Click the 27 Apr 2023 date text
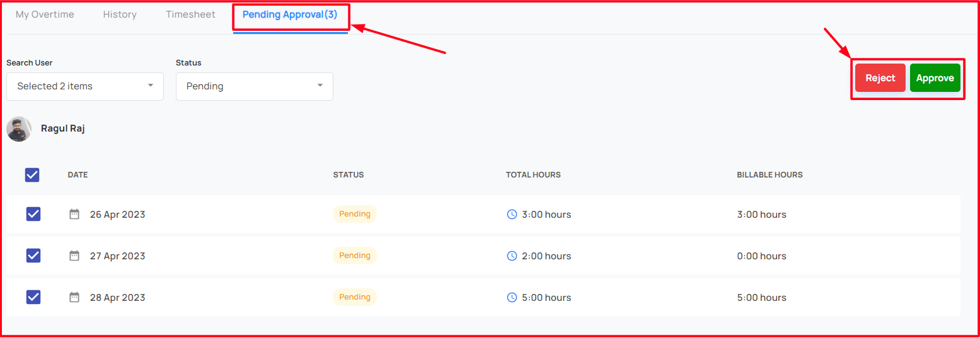980x338 pixels. coord(117,256)
